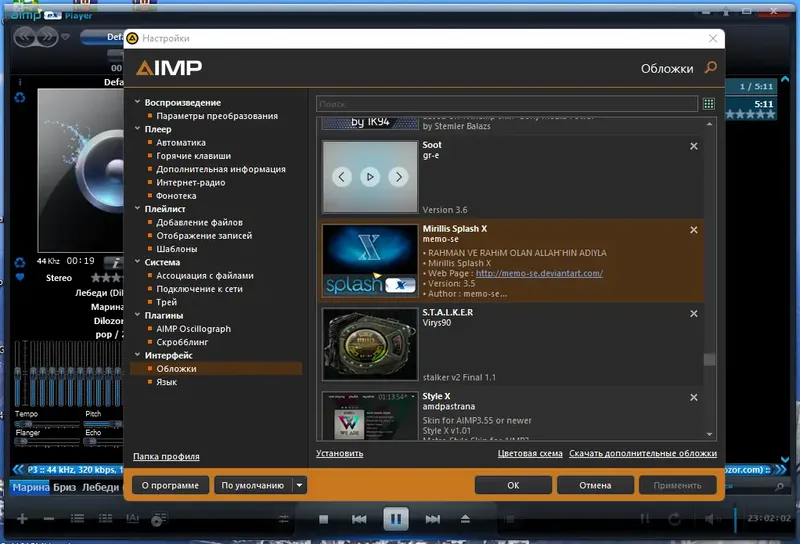The width and height of the screenshot is (800, 544).
Task: Switch to the Лебеди playlist tab
Action: pos(101,487)
